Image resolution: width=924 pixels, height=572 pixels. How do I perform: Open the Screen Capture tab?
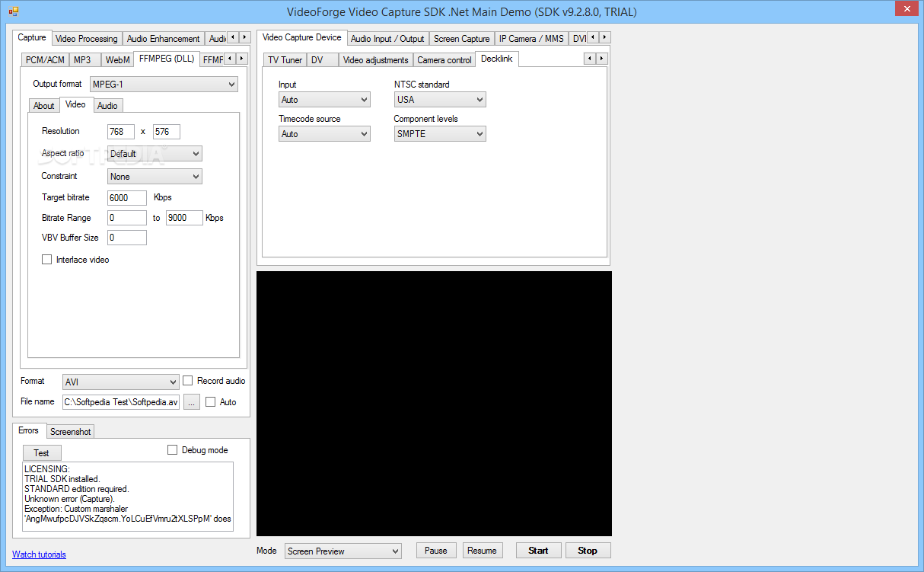pyautogui.click(x=461, y=39)
